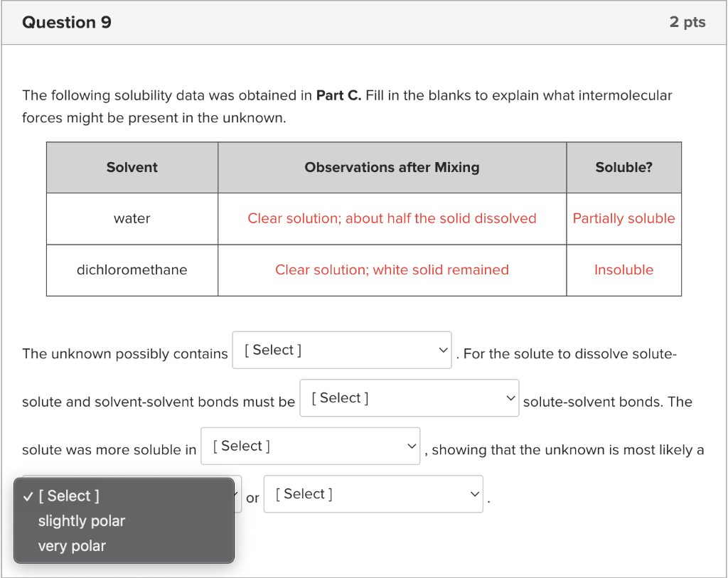
Task: Click the checkmark beside "[ Select ]"
Action: click(27, 496)
